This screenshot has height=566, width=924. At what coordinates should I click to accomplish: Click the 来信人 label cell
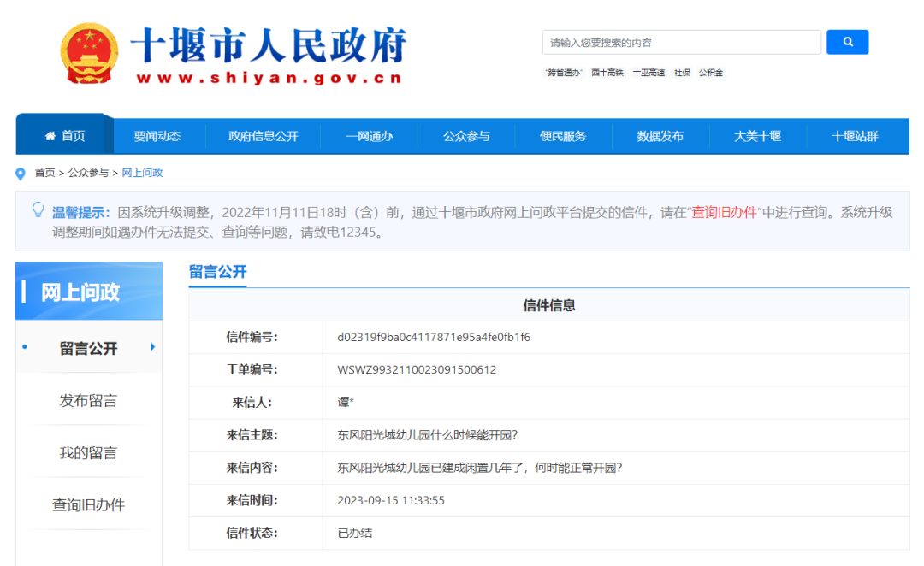pos(256,402)
